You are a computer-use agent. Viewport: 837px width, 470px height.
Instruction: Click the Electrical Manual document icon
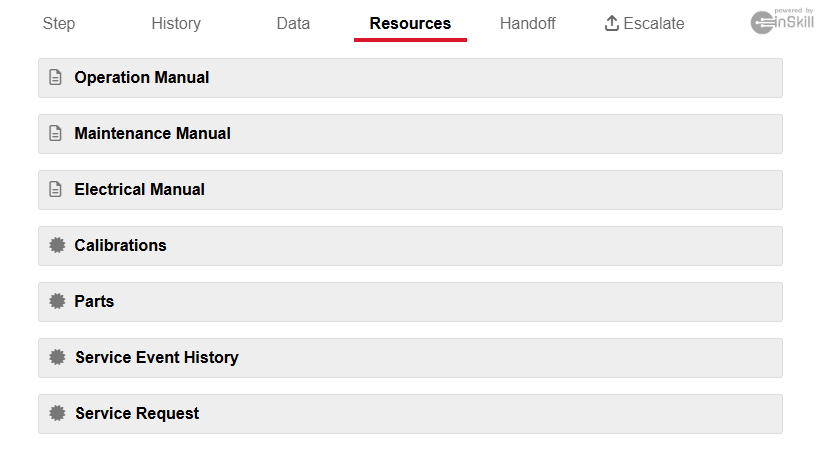click(x=56, y=190)
